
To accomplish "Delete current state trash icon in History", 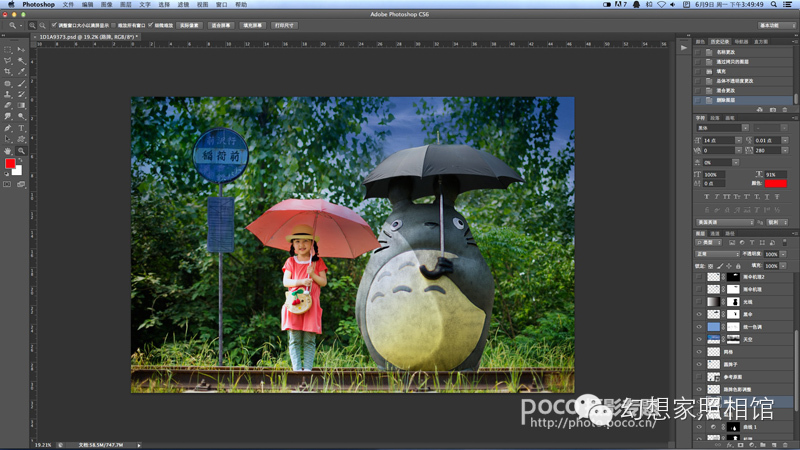I will pos(785,110).
